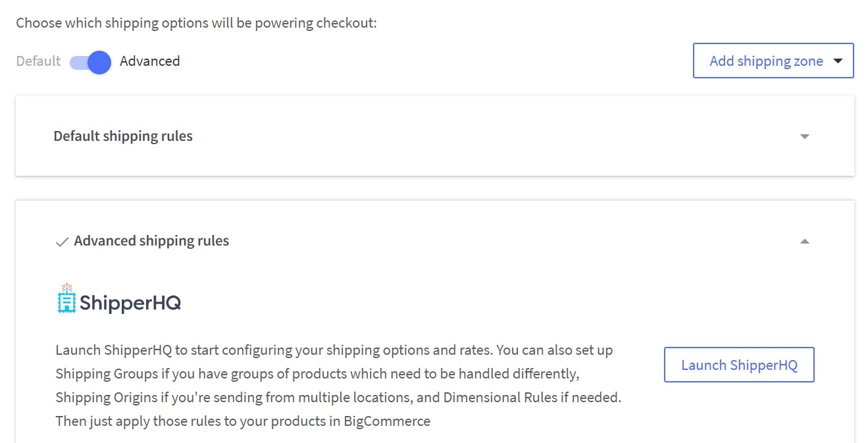
Task: Click the "Default" label beside the switch
Action: coord(38,61)
